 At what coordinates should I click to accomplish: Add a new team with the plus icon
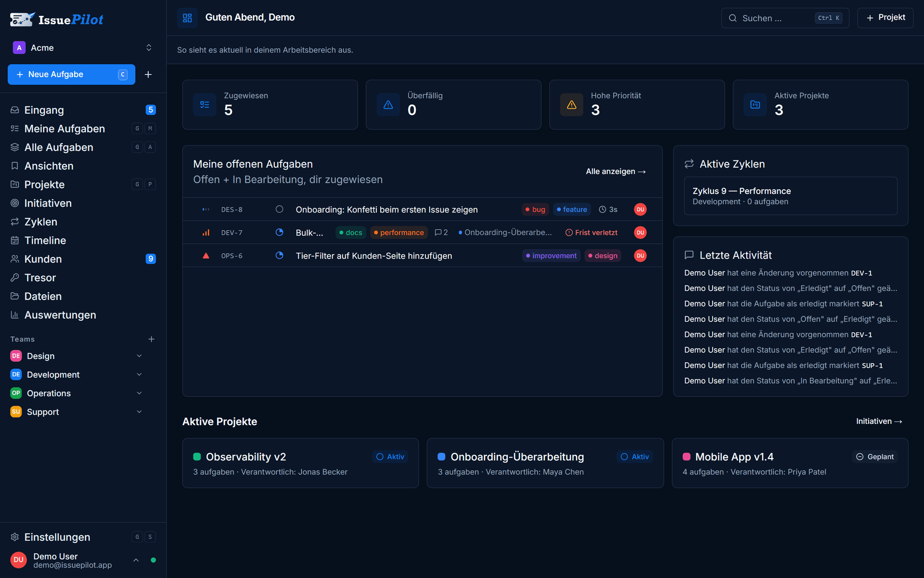click(151, 339)
